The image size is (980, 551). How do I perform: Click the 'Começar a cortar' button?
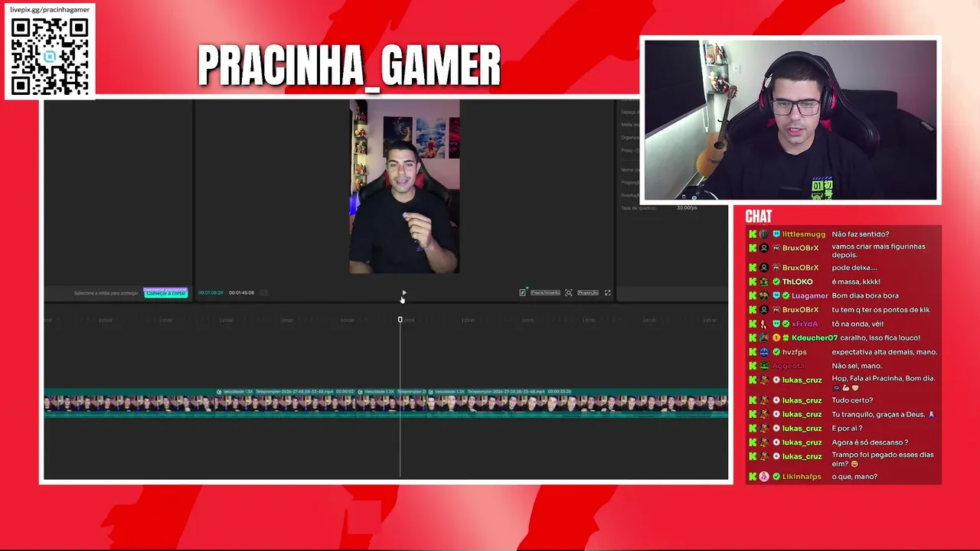click(165, 293)
